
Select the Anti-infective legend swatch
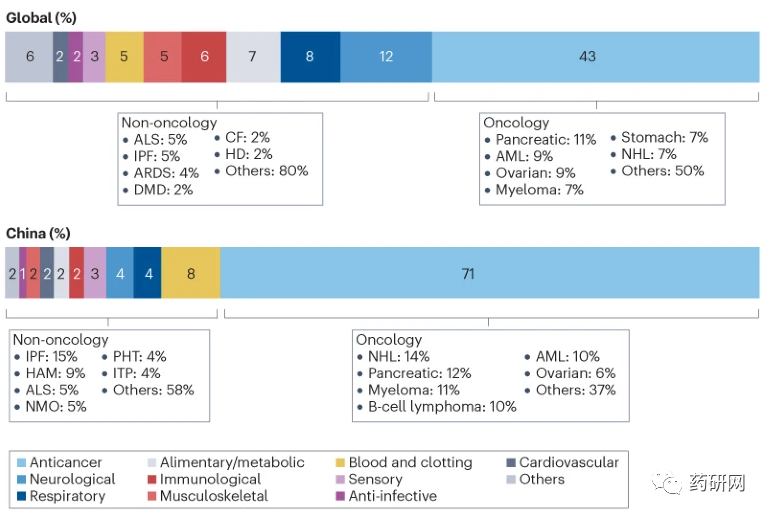(340, 496)
